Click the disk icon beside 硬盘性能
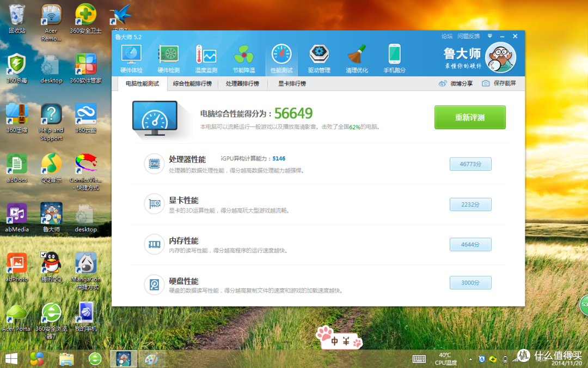Viewport: 588px width, 368px height. click(154, 285)
